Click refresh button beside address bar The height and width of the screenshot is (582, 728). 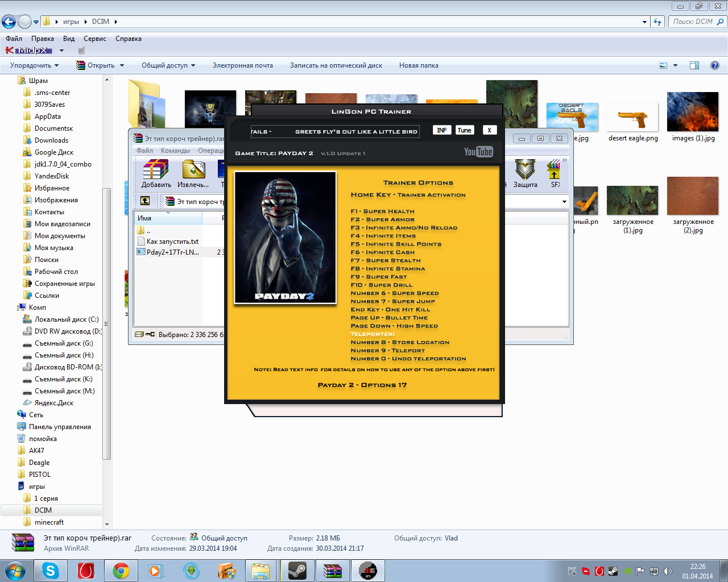(x=658, y=22)
